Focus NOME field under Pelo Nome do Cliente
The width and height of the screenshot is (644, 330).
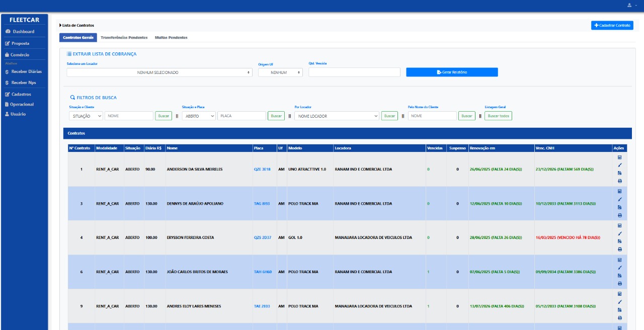(432, 116)
